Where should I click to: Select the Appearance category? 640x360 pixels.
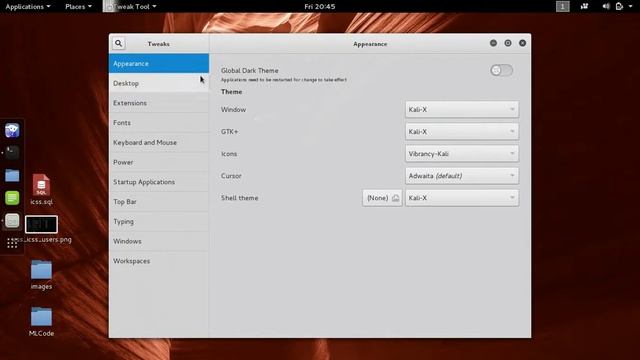pos(159,64)
